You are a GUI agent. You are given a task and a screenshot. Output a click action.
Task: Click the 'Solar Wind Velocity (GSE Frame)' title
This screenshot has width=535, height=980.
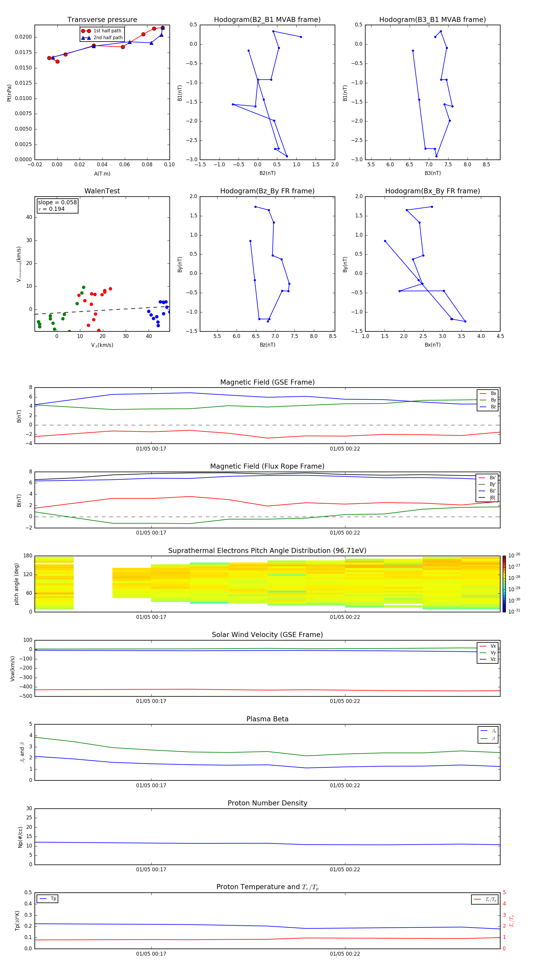coord(267,635)
